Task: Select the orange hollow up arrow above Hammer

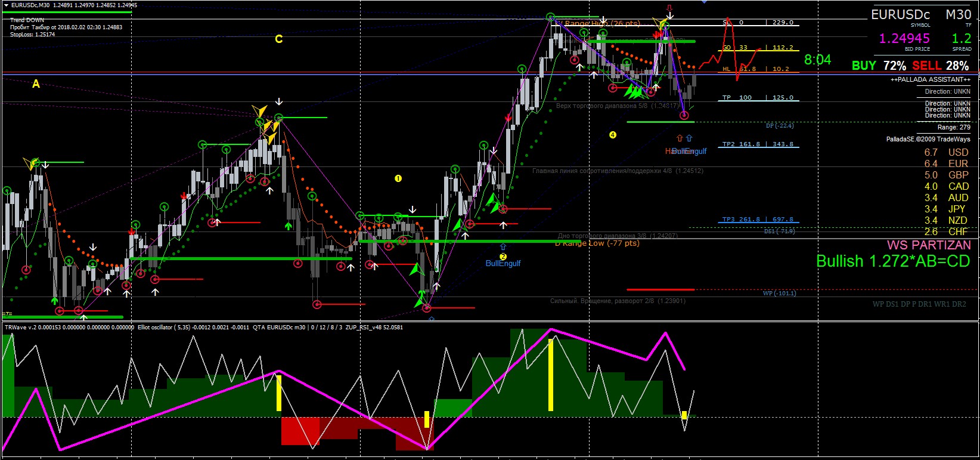Action: 680,138
